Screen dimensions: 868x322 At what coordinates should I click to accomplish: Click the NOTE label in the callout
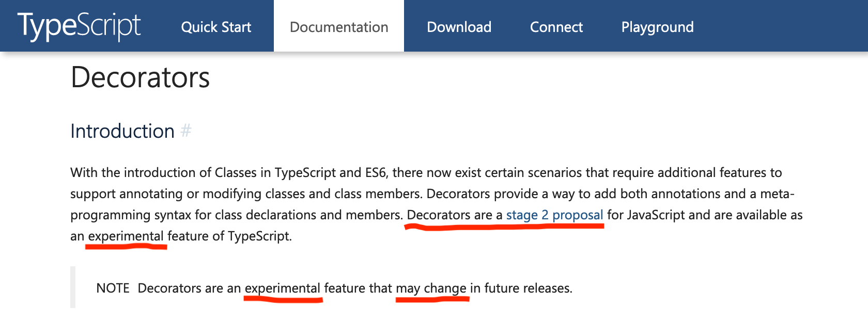point(113,288)
